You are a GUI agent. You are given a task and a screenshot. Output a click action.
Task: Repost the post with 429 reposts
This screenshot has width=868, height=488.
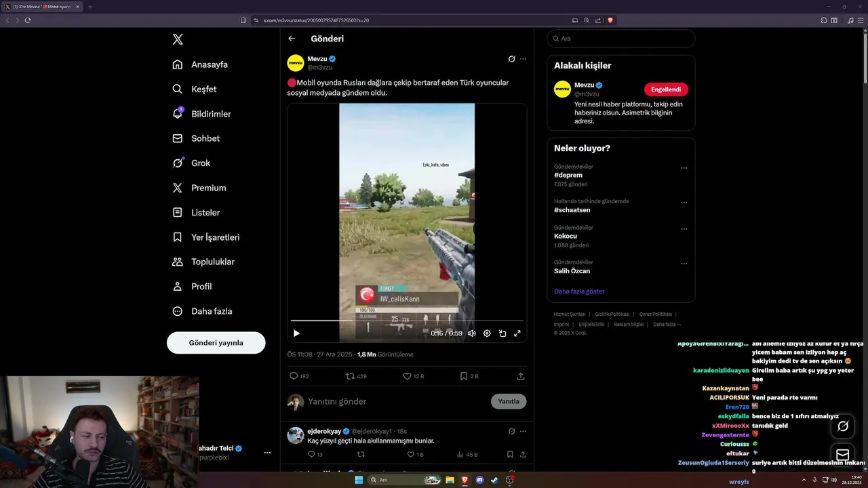(356, 376)
